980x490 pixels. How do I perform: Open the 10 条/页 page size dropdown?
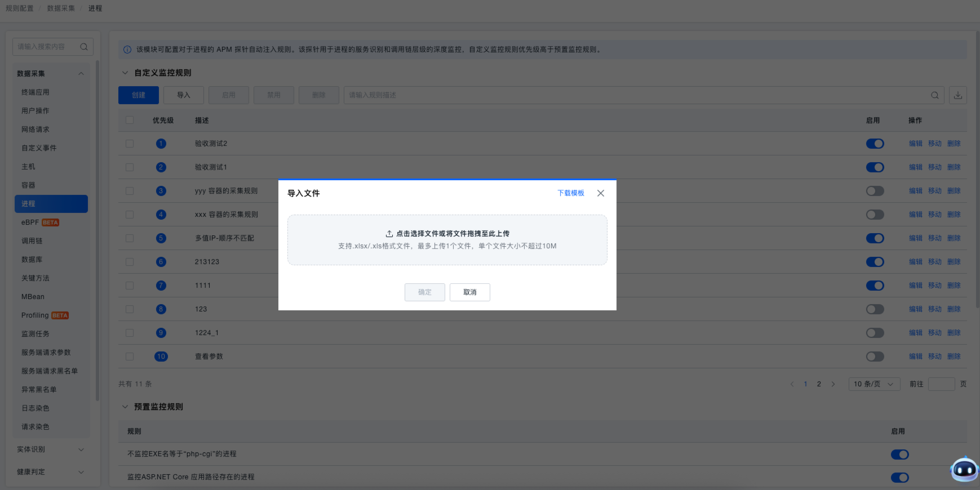coord(873,384)
